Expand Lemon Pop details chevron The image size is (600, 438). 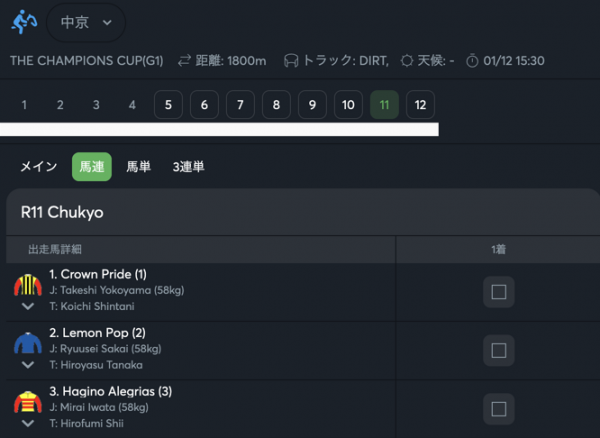click(x=28, y=365)
